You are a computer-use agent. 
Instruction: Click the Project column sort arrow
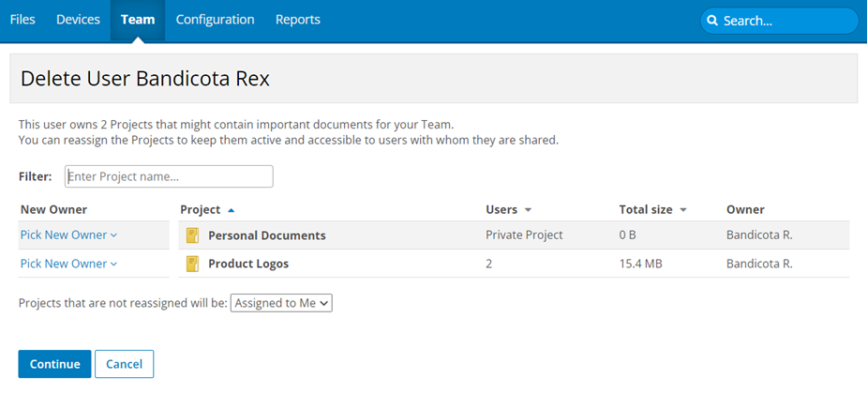(232, 210)
